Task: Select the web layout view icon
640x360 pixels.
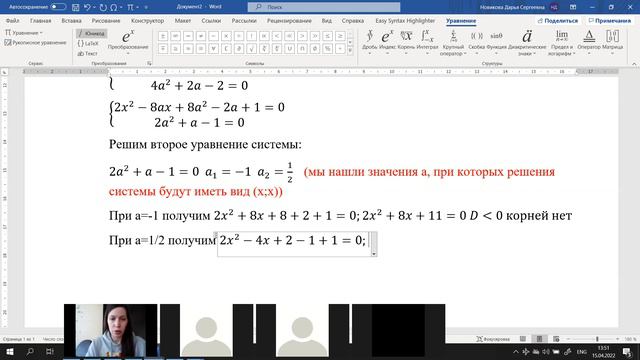Action: click(x=556, y=339)
